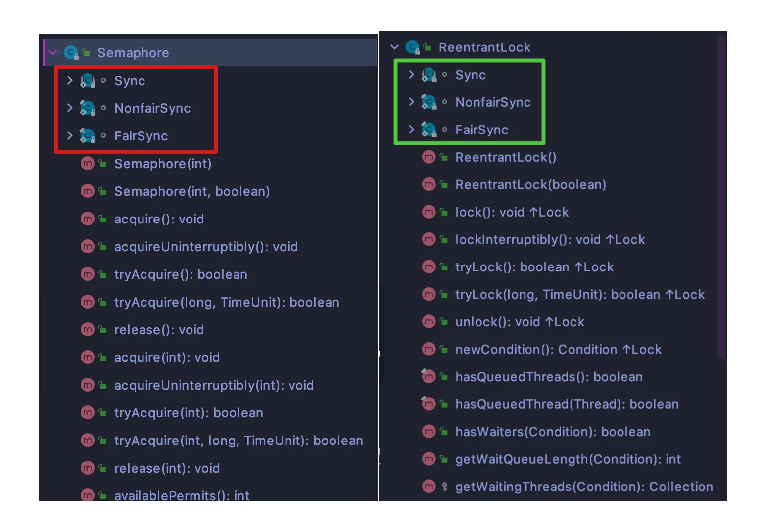763x532 pixels.
Task: Click the abstract class icon of Semaphore Sync
Action: [x=88, y=80]
